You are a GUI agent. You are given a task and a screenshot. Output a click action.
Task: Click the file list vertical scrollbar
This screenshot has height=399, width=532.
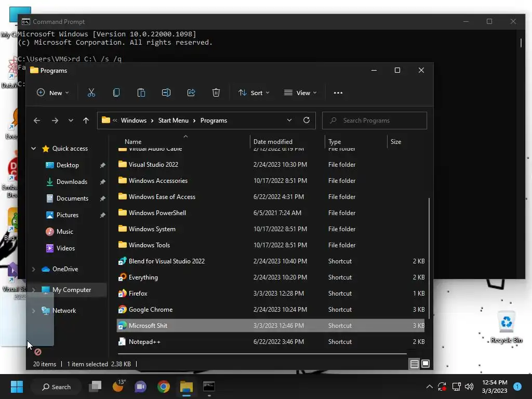click(429, 258)
